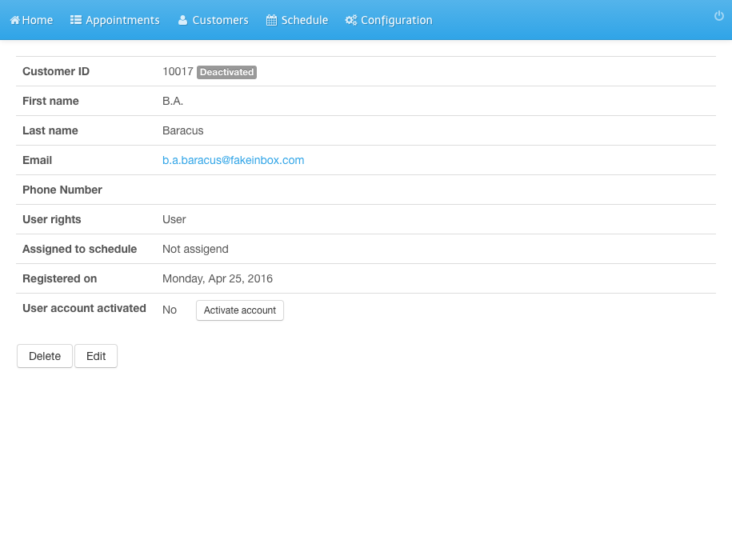Click the Schedule calendar icon
Image resolution: width=732 pixels, height=560 pixels.
point(271,20)
